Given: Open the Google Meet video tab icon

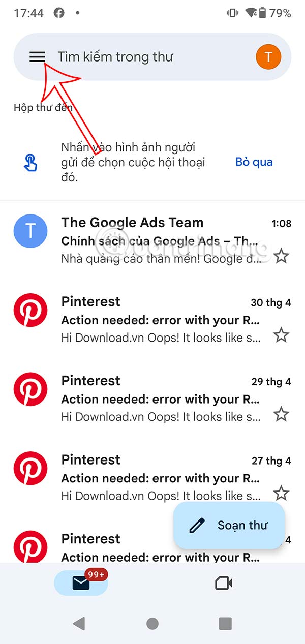Looking at the screenshot, I should click(x=224, y=583).
